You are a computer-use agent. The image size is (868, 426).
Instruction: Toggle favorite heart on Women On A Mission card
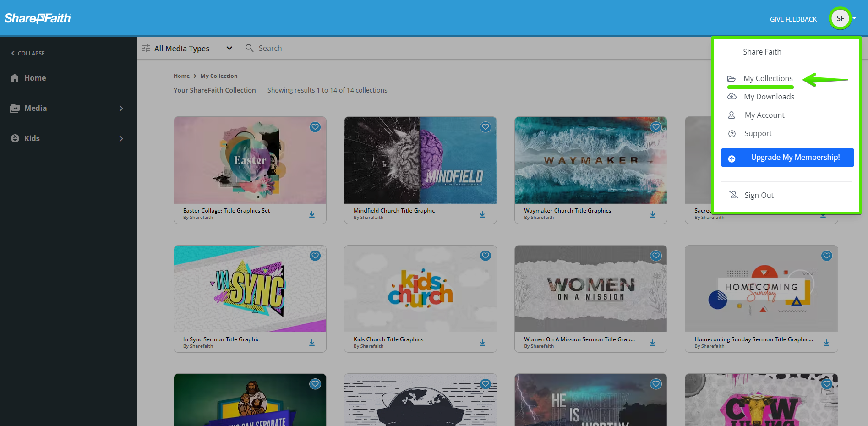click(656, 256)
